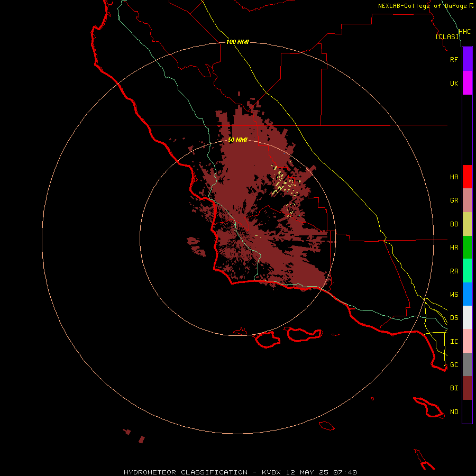Click the light pink IC swatch

(467, 341)
